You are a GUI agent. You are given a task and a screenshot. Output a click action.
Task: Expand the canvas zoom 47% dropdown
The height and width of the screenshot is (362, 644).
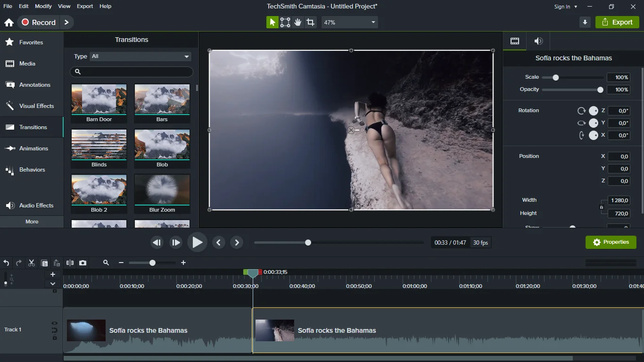pos(350,22)
